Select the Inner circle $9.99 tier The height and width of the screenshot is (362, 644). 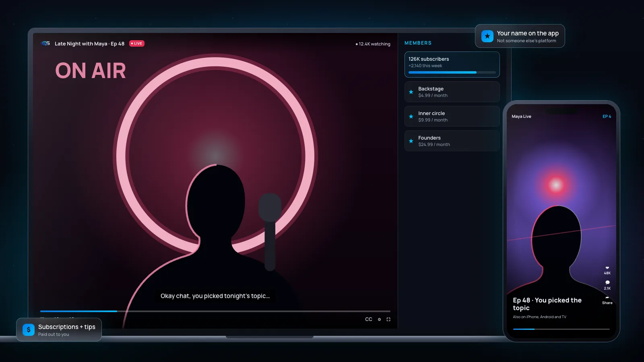pyautogui.click(x=452, y=116)
